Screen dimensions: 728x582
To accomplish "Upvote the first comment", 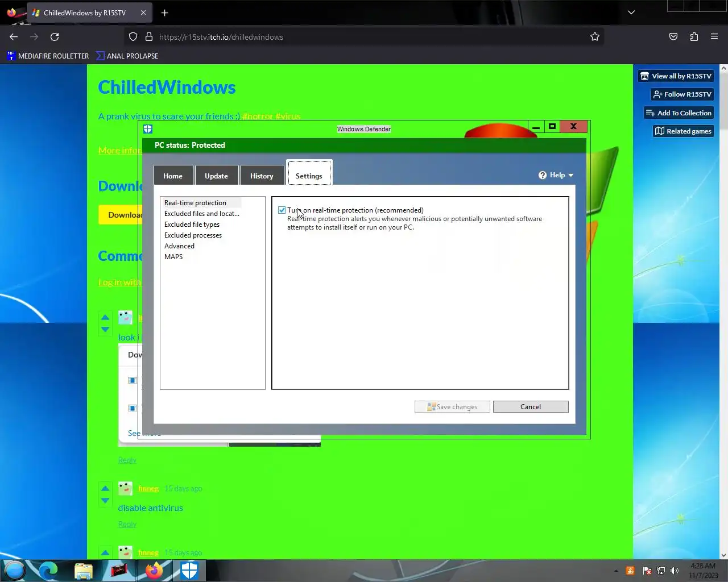I will [105, 317].
